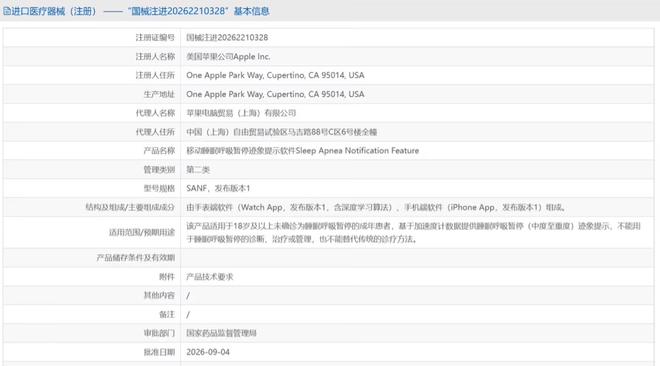Image resolution: width=660 pixels, height=366 pixels.
Task: Select the 代理人住所 label
Action: (155, 132)
